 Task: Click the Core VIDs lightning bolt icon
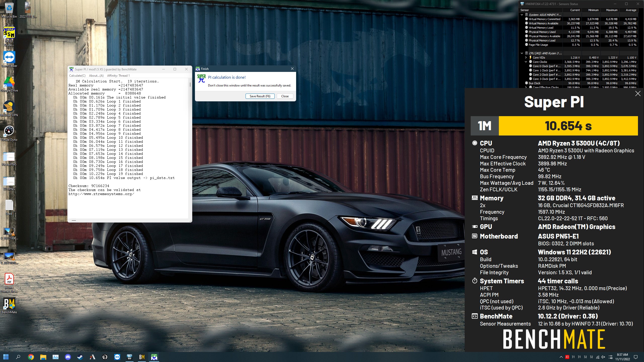coord(530,58)
